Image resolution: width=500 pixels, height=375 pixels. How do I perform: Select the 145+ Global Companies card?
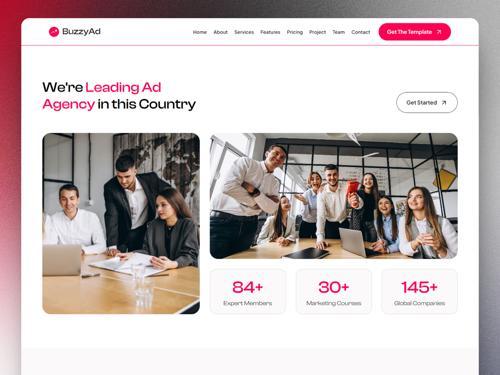pos(419,292)
